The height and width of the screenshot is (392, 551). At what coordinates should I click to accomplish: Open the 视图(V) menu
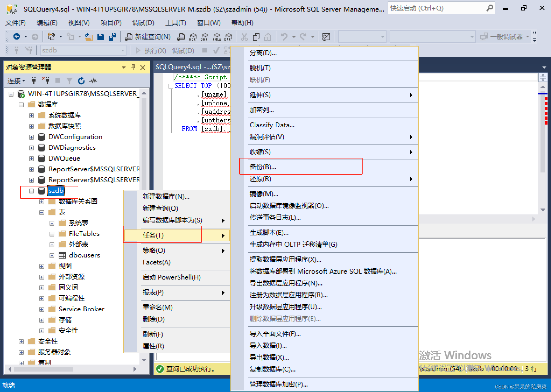(x=79, y=23)
